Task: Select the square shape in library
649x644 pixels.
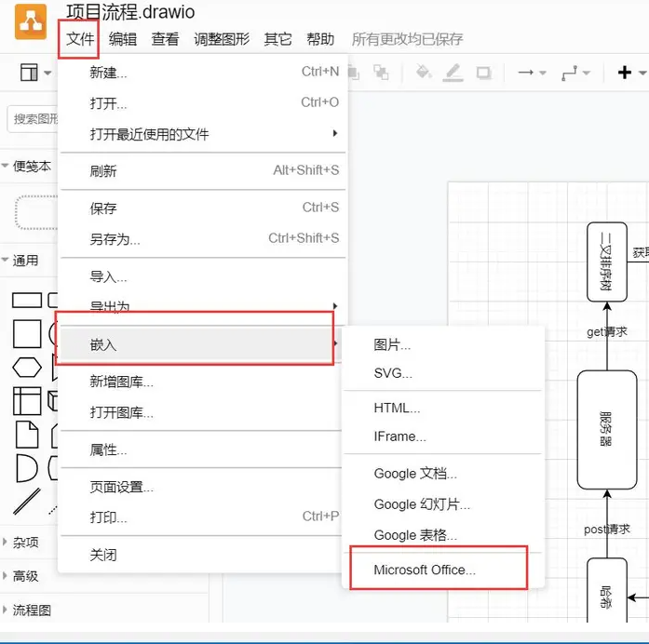Action: [27, 334]
